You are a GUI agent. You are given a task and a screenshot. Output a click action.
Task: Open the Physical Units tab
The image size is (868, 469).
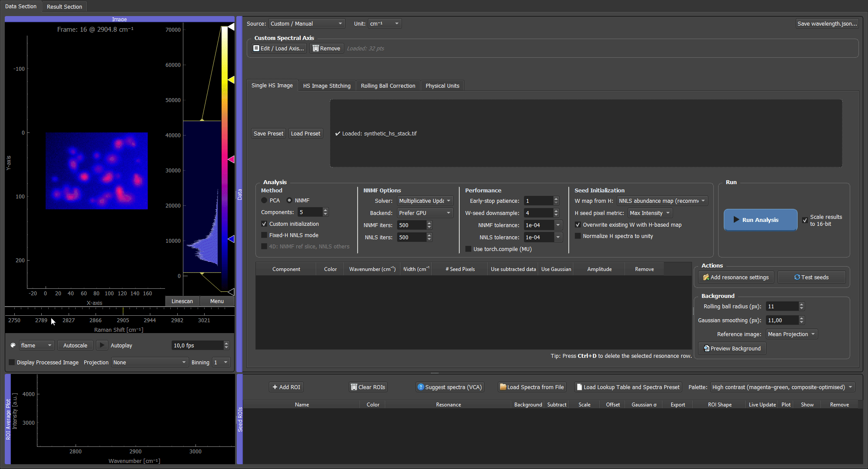click(442, 86)
